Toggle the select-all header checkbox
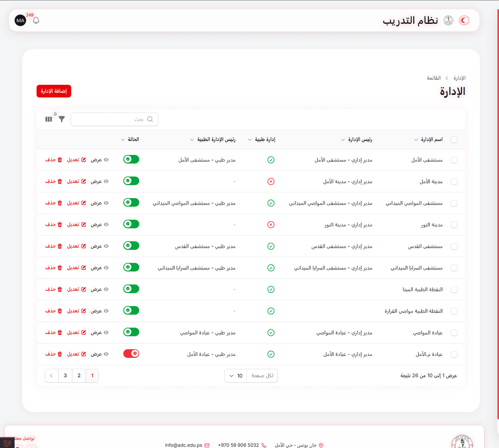 [454, 140]
